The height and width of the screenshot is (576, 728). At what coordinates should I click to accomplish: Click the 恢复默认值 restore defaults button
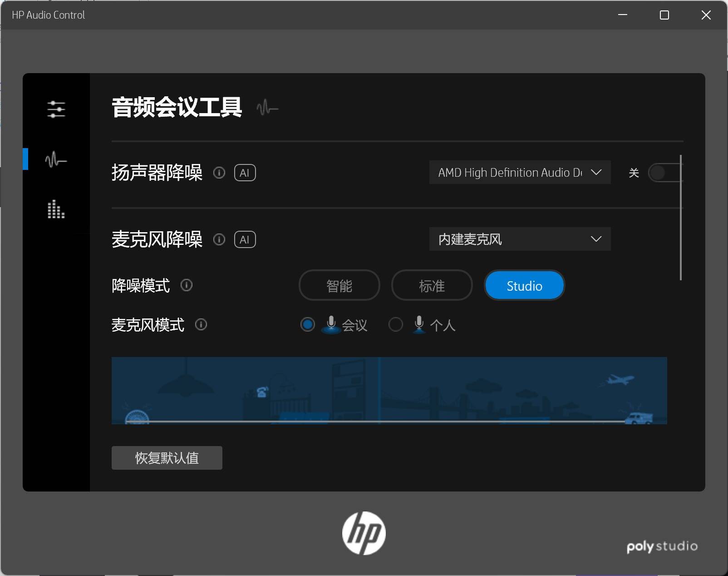[x=167, y=458]
